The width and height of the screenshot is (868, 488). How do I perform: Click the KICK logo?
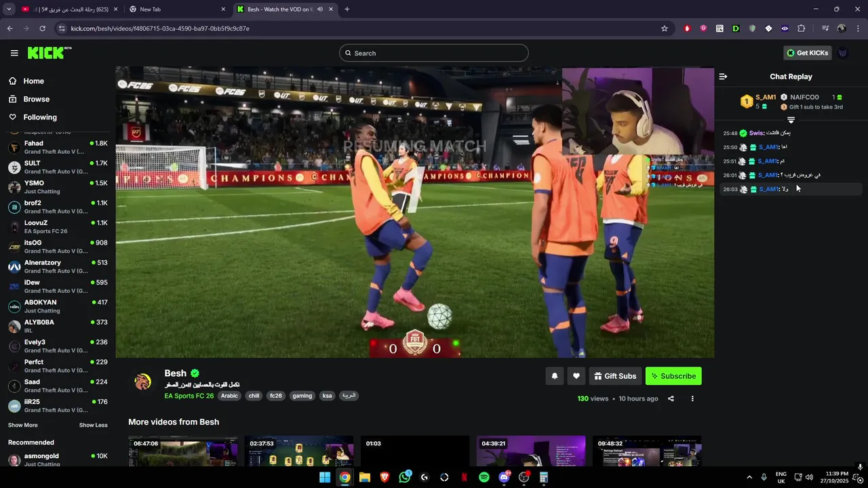(x=49, y=53)
